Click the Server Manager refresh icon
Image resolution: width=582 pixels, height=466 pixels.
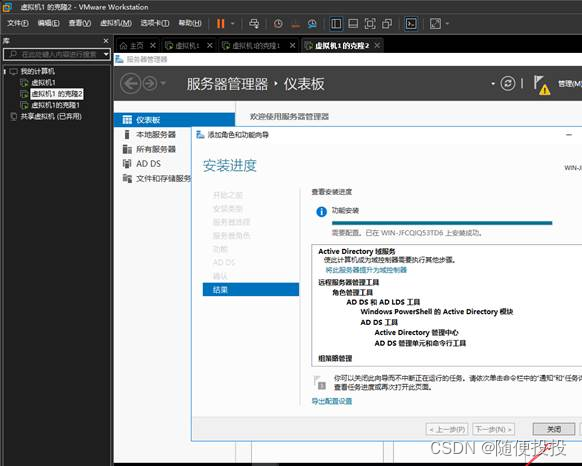507,83
